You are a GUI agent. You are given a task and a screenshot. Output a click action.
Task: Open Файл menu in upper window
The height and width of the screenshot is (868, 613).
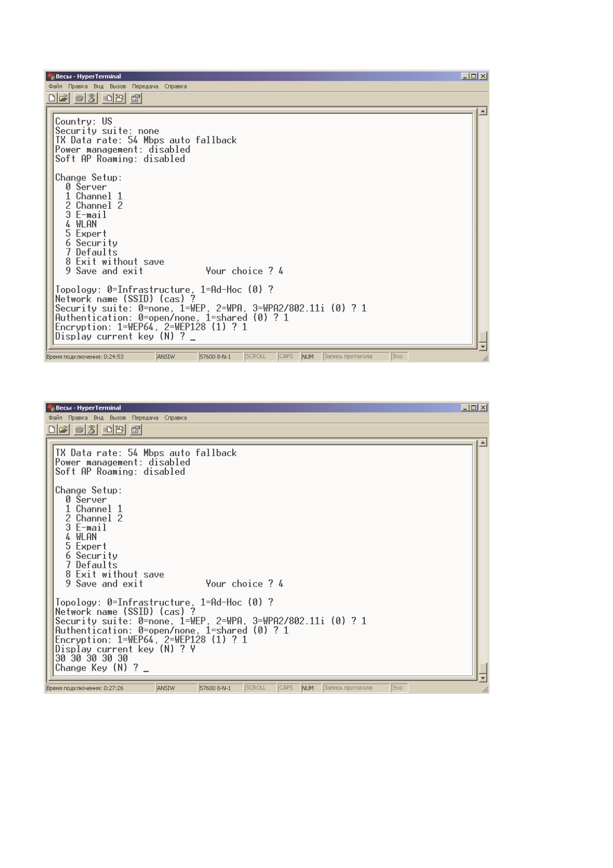pos(55,87)
